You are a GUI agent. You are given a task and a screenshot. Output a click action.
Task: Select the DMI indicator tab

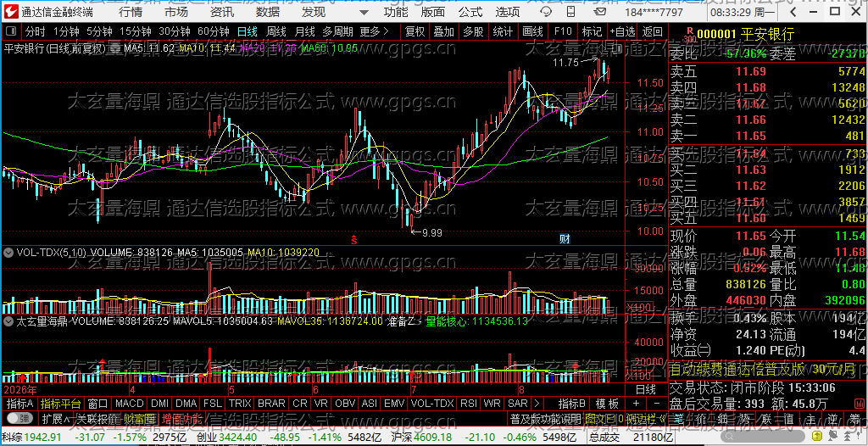tap(160, 404)
